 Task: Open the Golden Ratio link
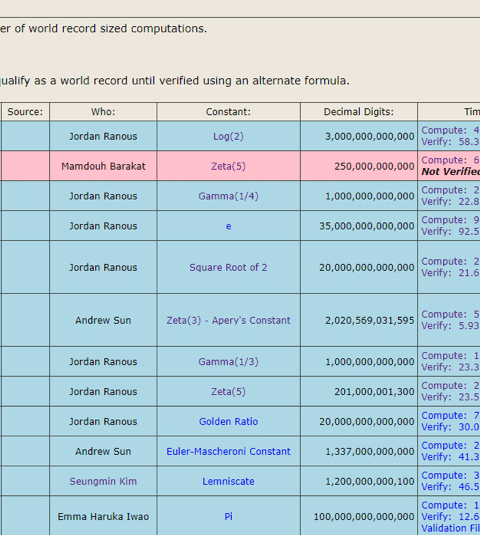pos(228,422)
